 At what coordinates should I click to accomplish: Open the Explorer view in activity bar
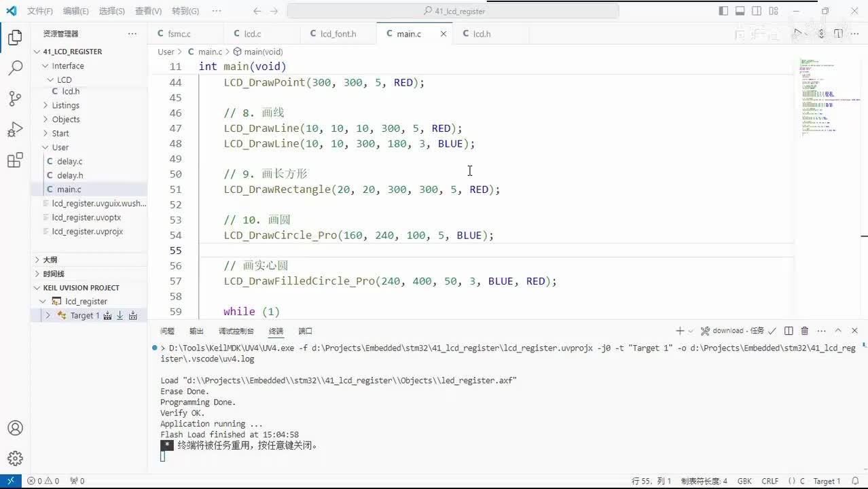(x=15, y=38)
